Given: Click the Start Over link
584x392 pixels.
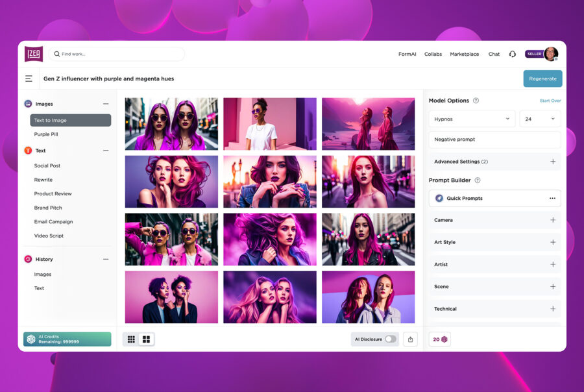Looking at the screenshot, I should pyautogui.click(x=550, y=101).
